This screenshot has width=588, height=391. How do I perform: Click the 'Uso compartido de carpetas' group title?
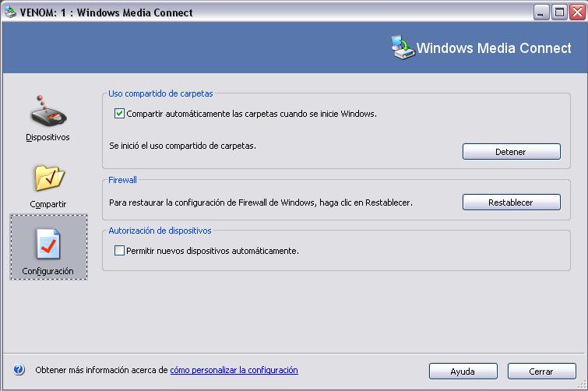(x=160, y=93)
